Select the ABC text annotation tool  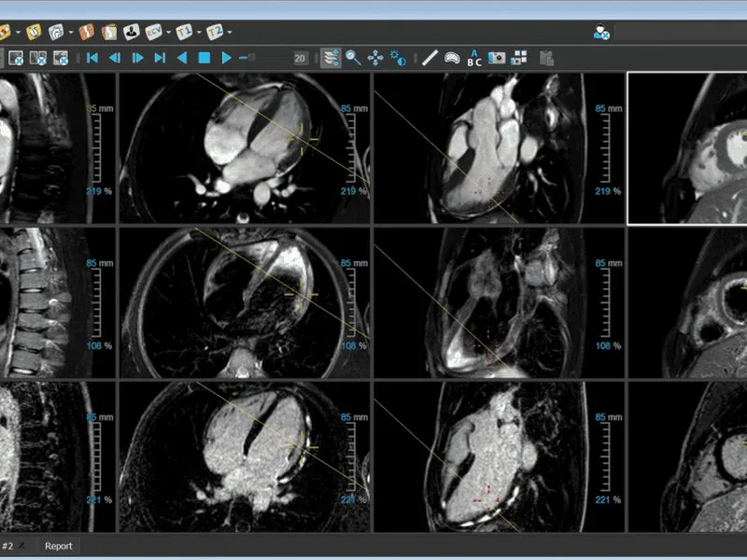474,58
